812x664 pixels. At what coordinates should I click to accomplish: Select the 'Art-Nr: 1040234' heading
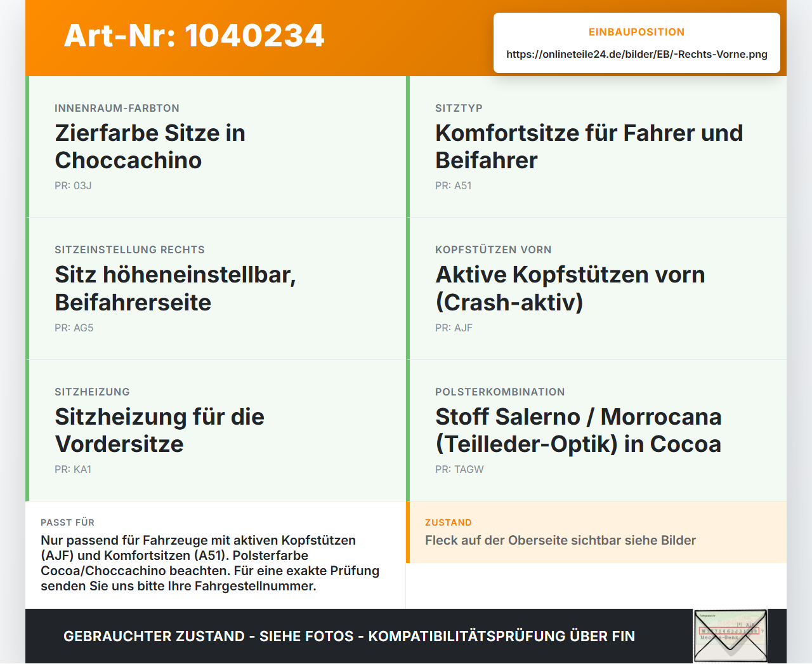click(x=194, y=36)
